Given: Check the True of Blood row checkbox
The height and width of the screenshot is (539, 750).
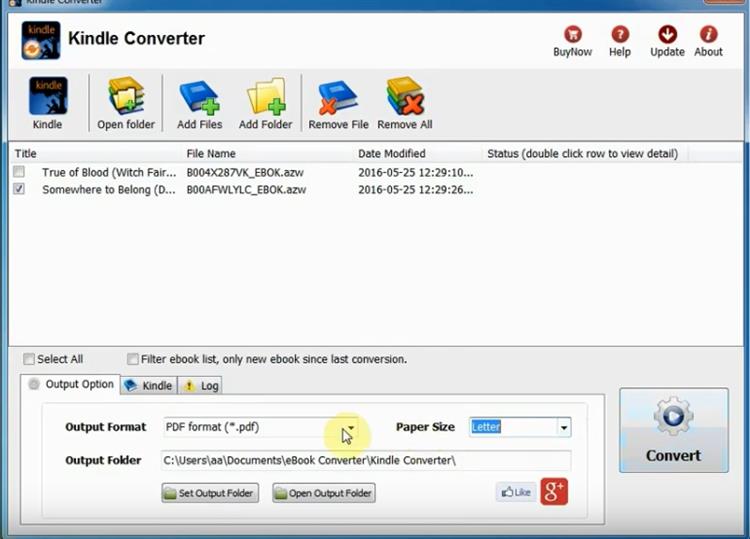Looking at the screenshot, I should click(19, 171).
